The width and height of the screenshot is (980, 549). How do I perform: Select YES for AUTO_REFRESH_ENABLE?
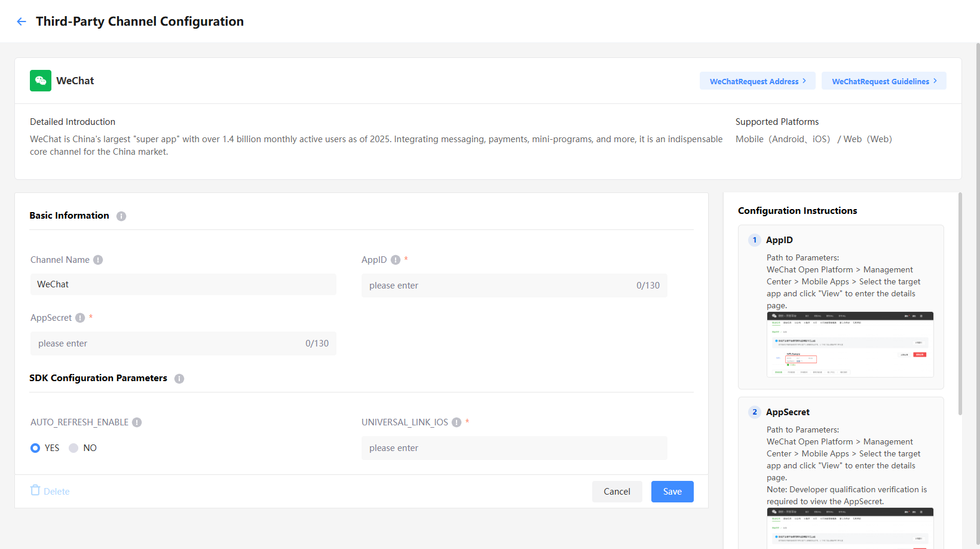[35, 448]
